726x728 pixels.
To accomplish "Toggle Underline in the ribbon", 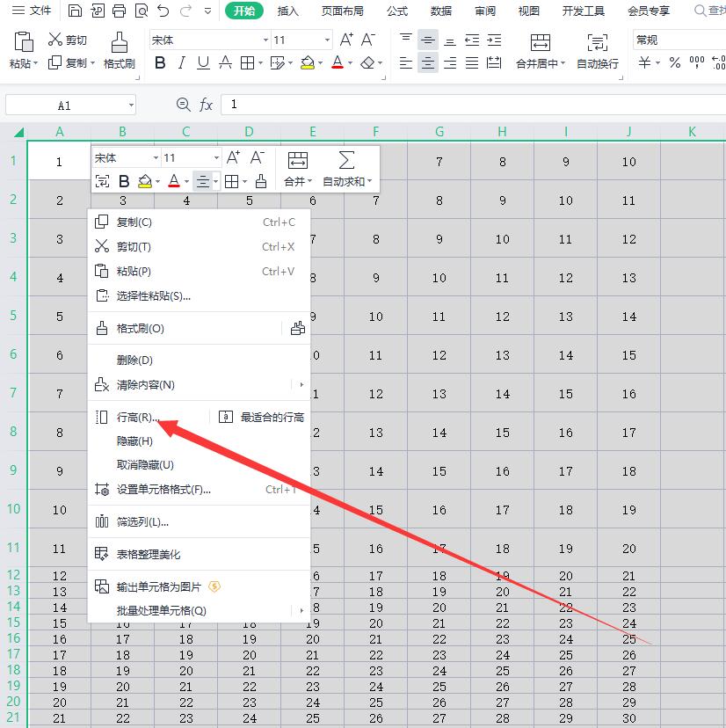I will pos(203,62).
